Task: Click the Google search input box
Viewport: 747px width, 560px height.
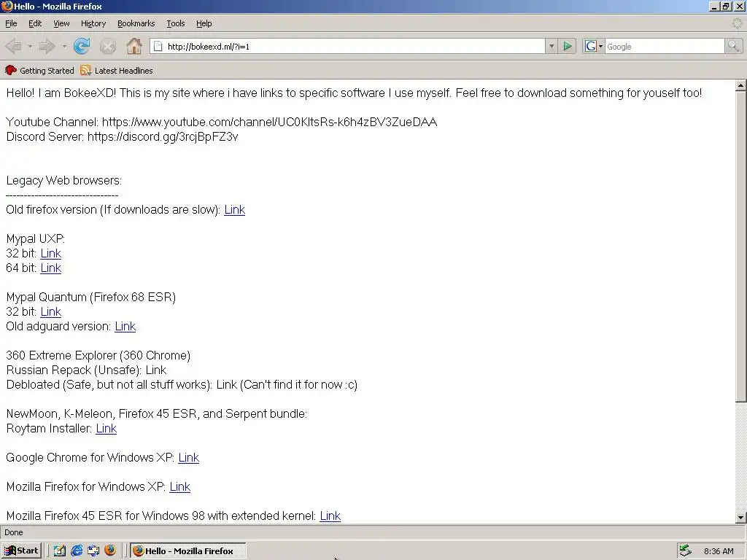Action: 665,46
